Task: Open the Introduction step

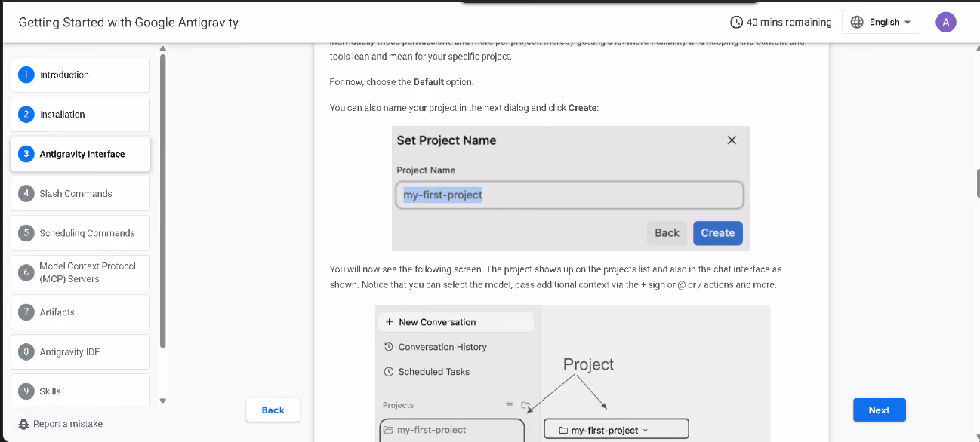Action: pos(80,75)
